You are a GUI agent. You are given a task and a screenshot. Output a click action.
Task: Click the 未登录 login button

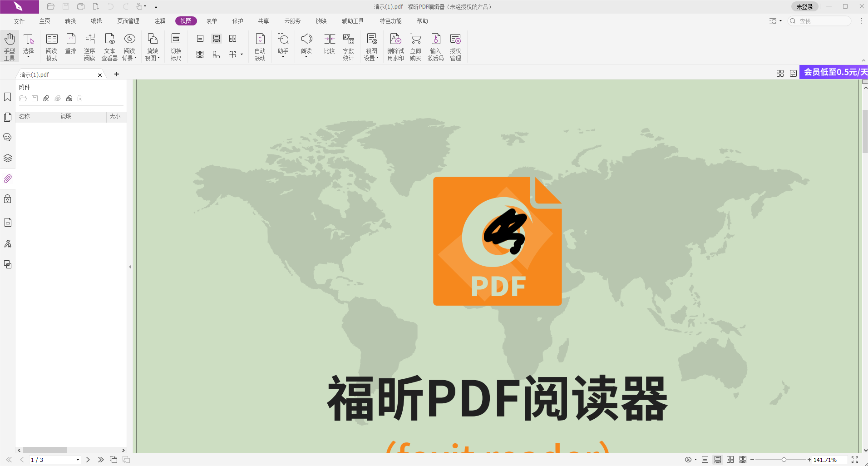click(x=805, y=6)
